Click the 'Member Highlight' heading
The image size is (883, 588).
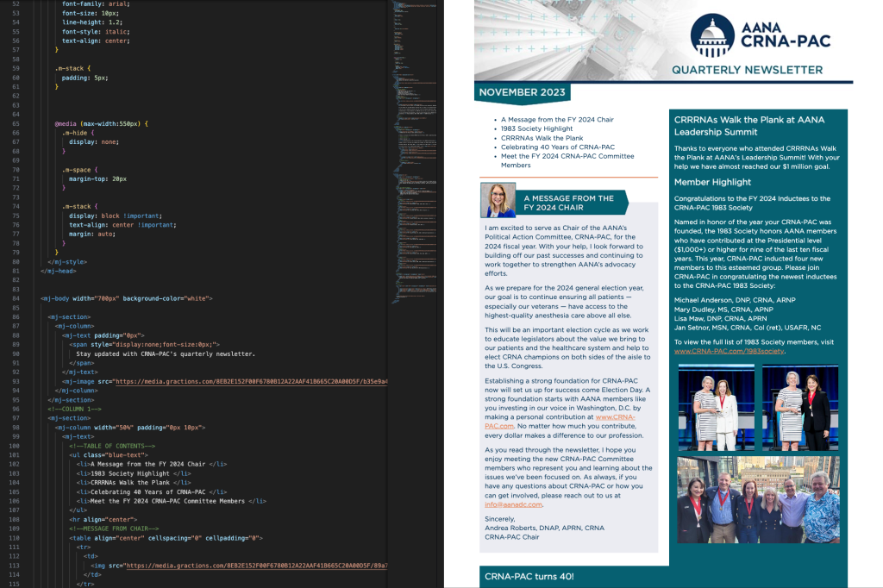(x=712, y=182)
